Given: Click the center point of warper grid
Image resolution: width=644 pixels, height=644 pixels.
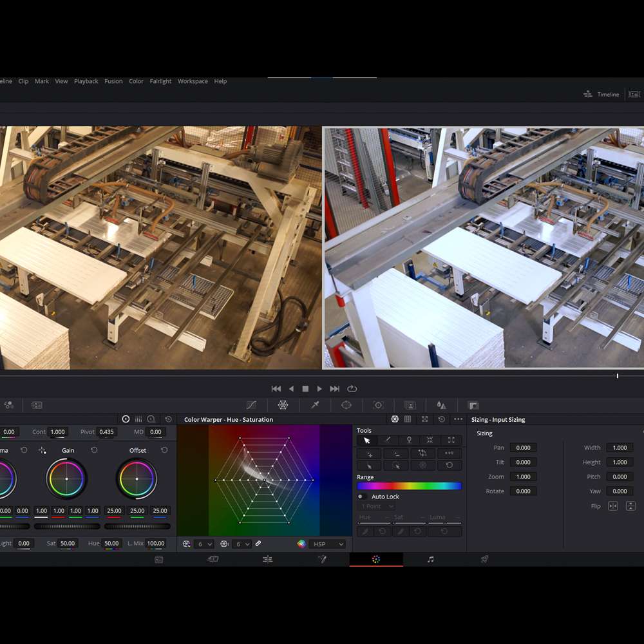Looking at the screenshot, I should pos(264,480).
